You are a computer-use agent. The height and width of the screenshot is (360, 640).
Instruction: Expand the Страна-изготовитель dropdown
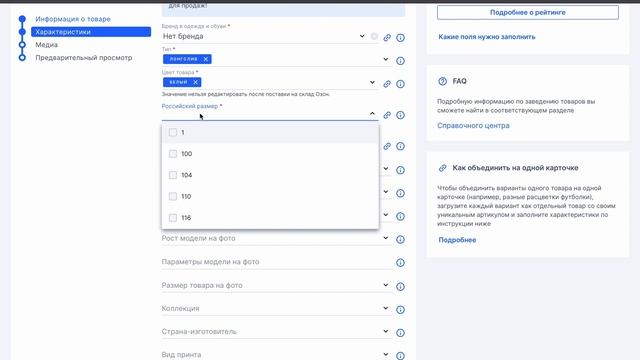[x=385, y=331]
